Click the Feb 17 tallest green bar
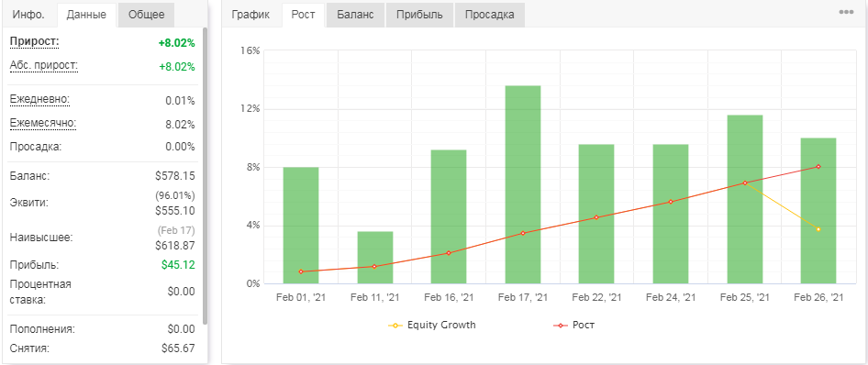868x365 pixels. [523, 184]
